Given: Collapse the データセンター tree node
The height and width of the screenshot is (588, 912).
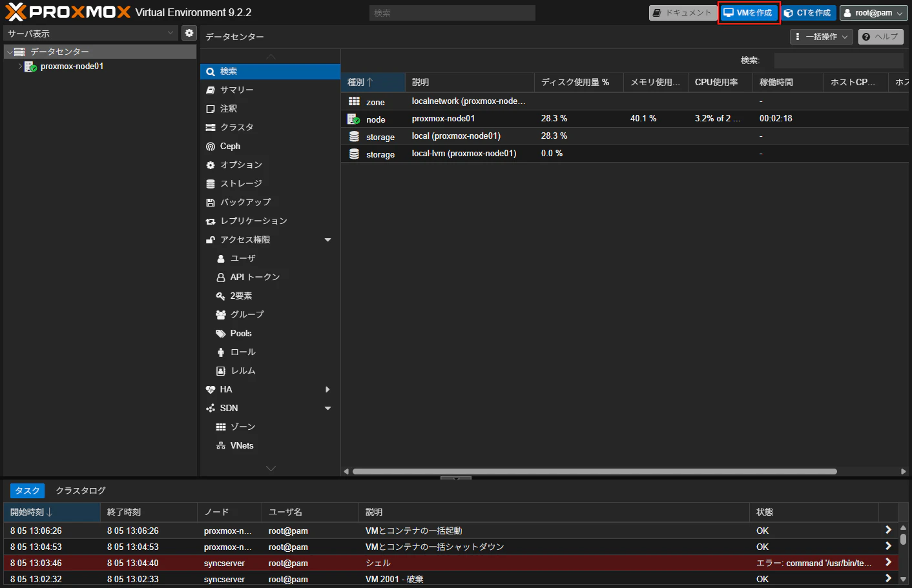Looking at the screenshot, I should 10,52.
